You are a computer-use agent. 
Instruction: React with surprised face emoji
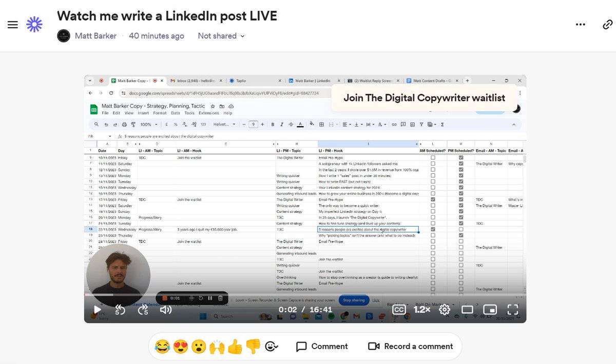(198, 347)
